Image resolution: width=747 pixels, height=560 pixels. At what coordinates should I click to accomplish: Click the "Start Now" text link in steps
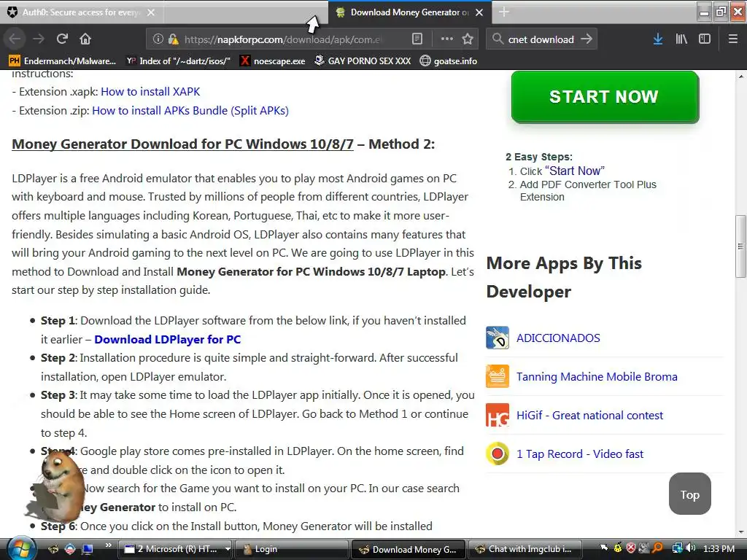[x=575, y=171]
